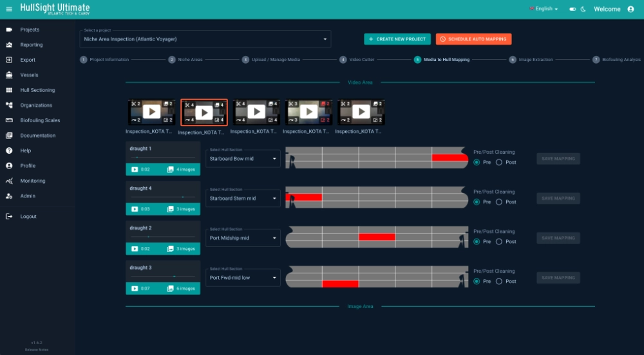Go to Video Cutter step
Screen dimensions: 644x355
pyautogui.click(x=343, y=60)
